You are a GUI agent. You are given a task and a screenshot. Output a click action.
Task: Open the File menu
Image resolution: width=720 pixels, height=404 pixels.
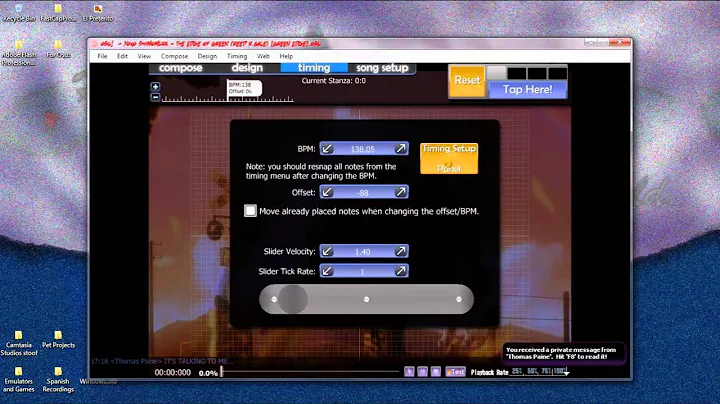point(102,56)
